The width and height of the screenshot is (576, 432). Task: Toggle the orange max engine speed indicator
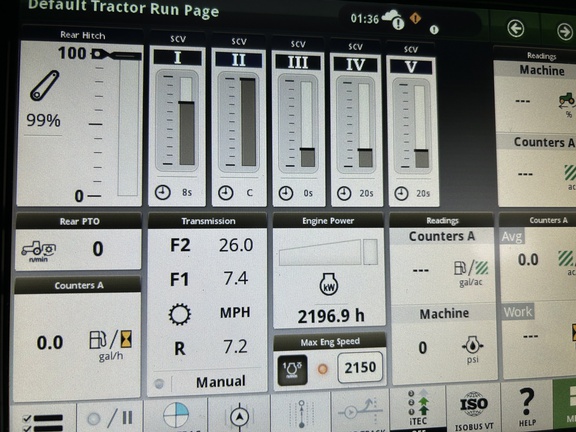point(323,368)
